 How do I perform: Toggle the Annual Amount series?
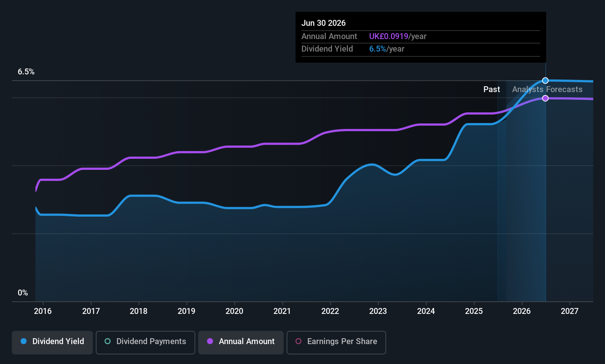click(x=241, y=343)
